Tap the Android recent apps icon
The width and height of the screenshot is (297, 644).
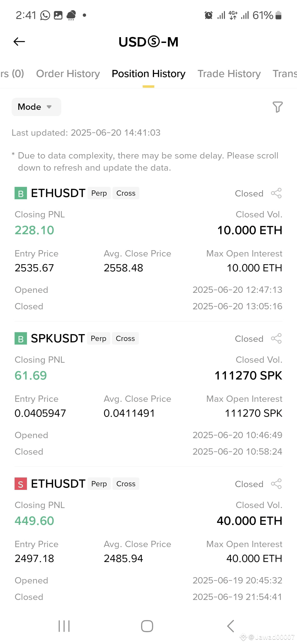tap(64, 626)
